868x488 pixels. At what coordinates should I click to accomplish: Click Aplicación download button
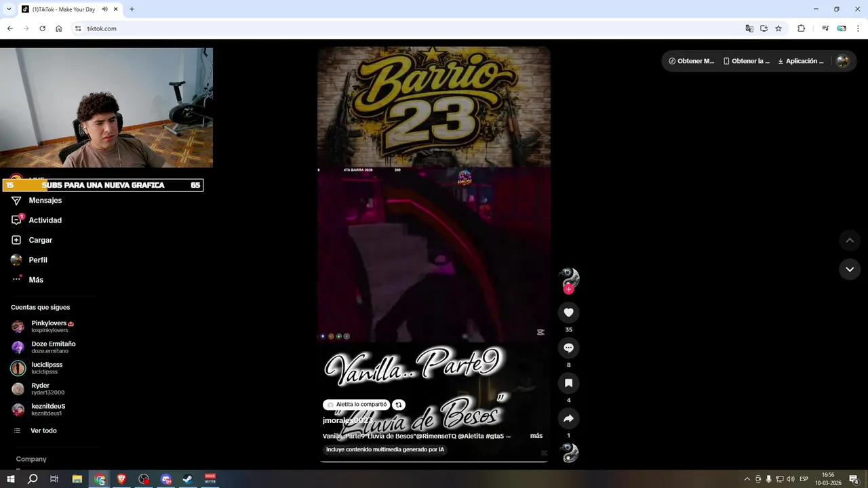pyautogui.click(x=801, y=61)
